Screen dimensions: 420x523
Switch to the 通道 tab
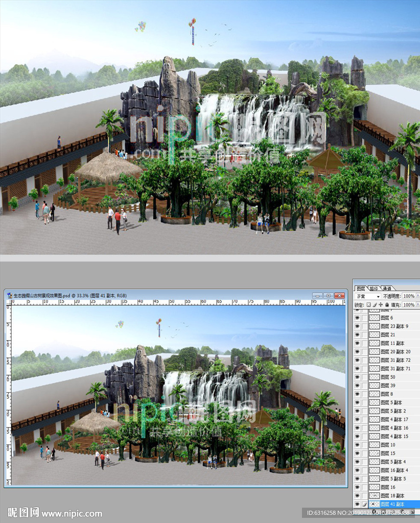[x=387, y=289]
